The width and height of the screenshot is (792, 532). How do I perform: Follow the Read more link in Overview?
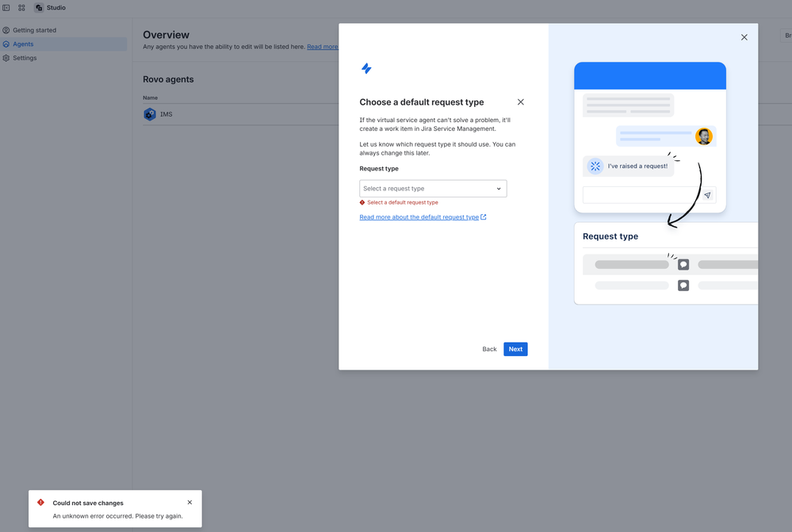tap(322, 47)
